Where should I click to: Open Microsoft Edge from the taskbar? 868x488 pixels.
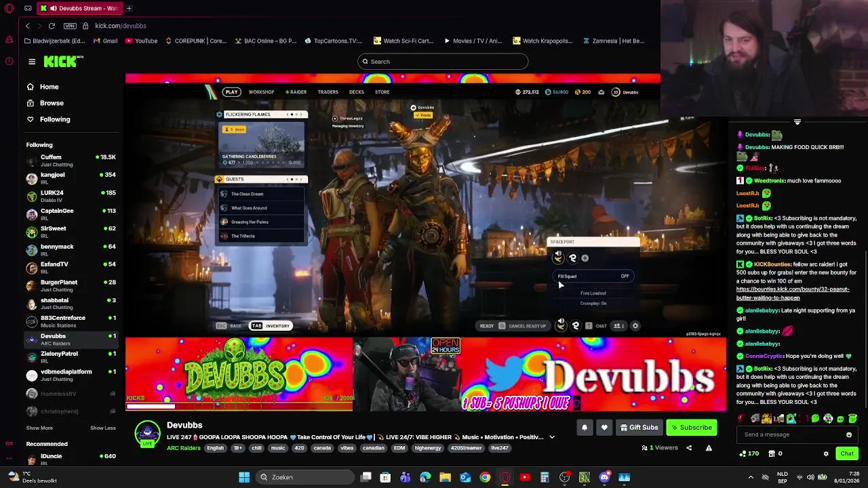click(x=425, y=477)
